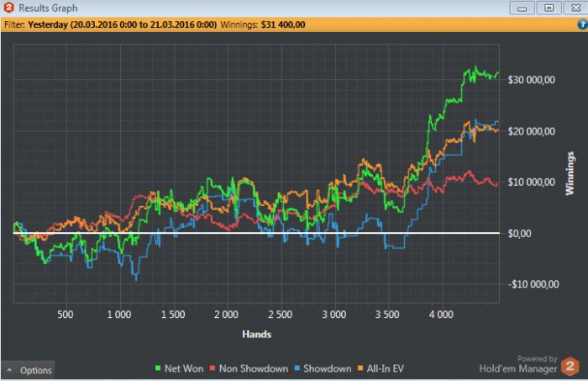The image size is (588, 381).
Task: Maximize the Results Graph window
Action: 549,8
